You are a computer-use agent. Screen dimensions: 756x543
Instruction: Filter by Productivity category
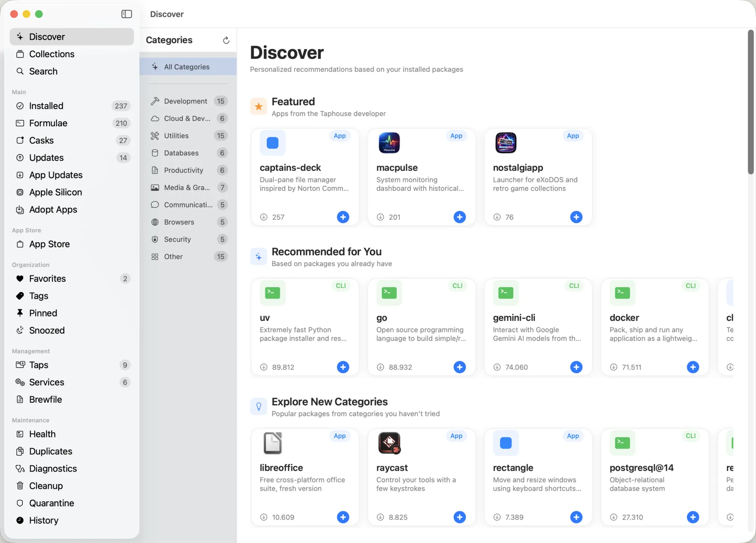tap(188, 170)
